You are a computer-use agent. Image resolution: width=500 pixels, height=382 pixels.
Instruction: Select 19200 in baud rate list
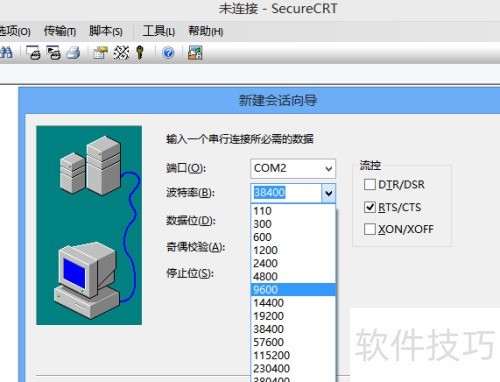pos(293,316)
